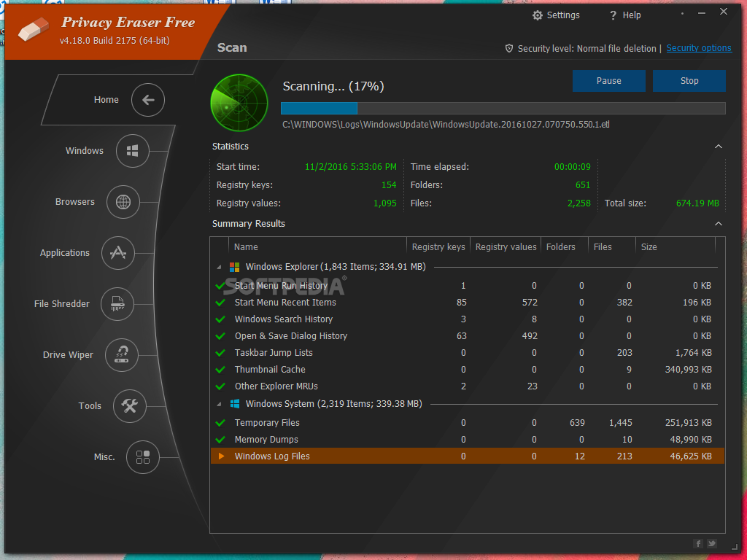Click the radar scan animation icon
Viewport: 747px width, 560px height.
click(x=239, y=103)
